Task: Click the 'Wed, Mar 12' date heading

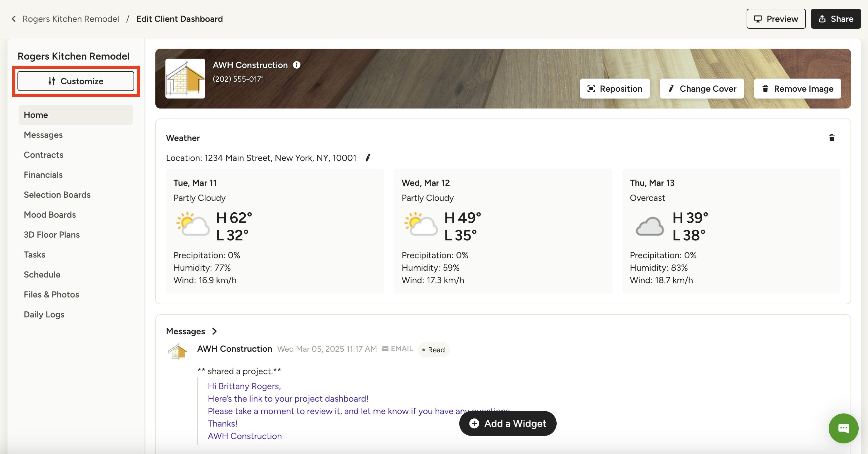Action: (x=426, y=183)
